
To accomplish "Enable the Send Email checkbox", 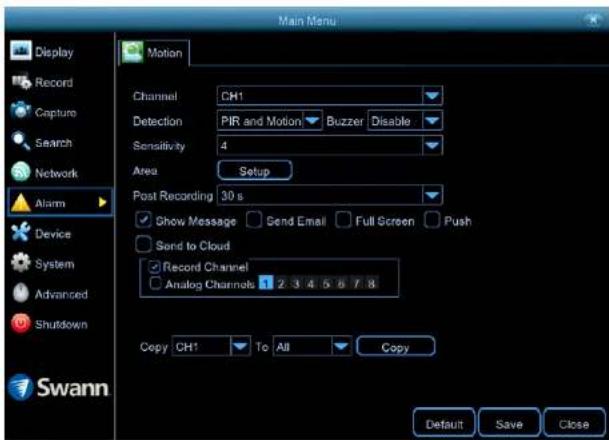I will 254,220.
